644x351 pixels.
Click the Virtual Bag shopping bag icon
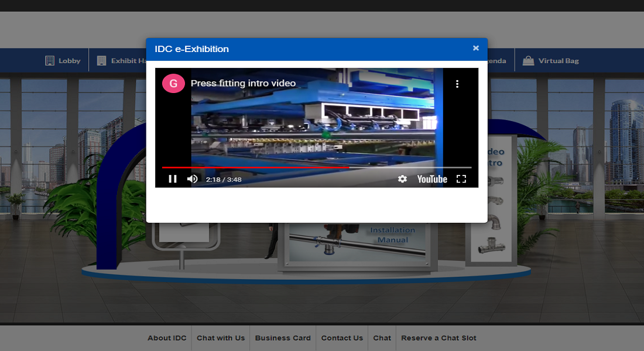(x=528, y=61)
